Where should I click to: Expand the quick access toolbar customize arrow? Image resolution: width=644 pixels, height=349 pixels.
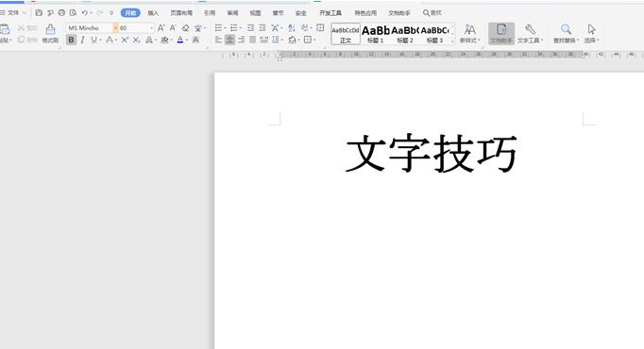pos(111,12)
